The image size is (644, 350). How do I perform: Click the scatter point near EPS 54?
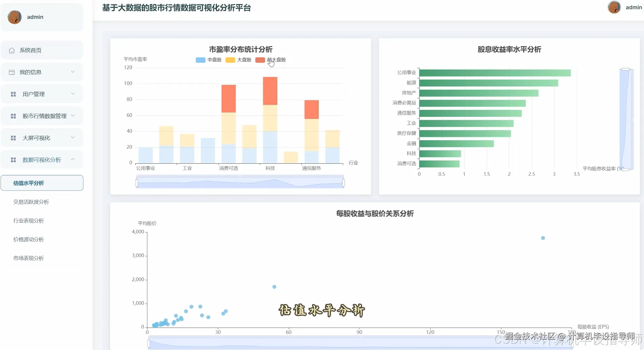(x=274, y=287)
